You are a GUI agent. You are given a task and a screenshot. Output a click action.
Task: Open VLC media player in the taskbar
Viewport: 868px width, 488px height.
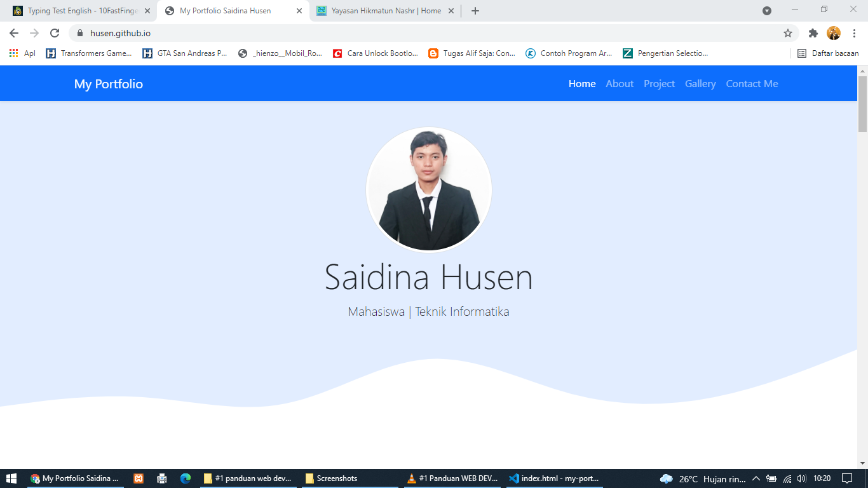[x=412, y=478]
